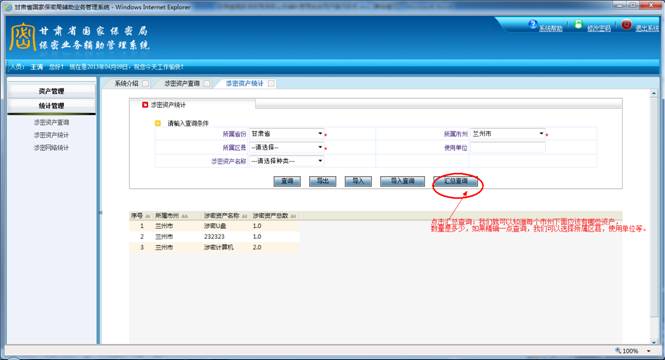
Task: Click the 涉密资产总数 column sort icon
Action: pyautogui.click(x=293, y=216)
